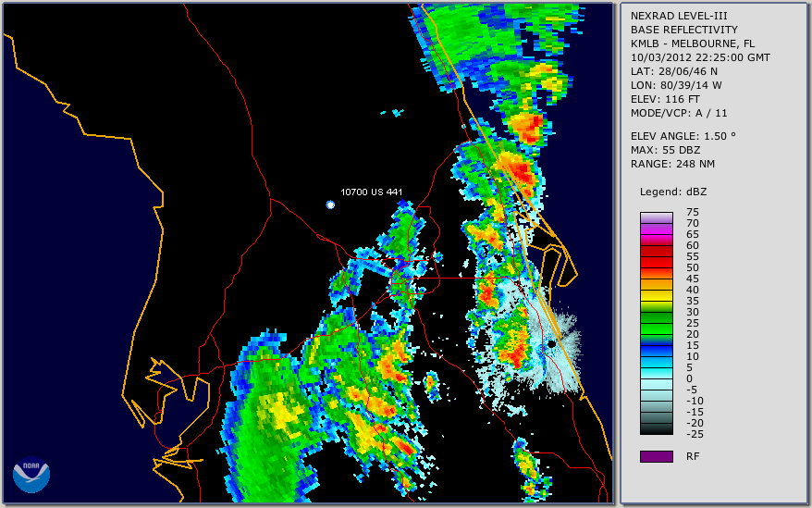812x508 pixels.
Task: Click the "MAX: 55 DBZ" text
Action: pos(665,150)
